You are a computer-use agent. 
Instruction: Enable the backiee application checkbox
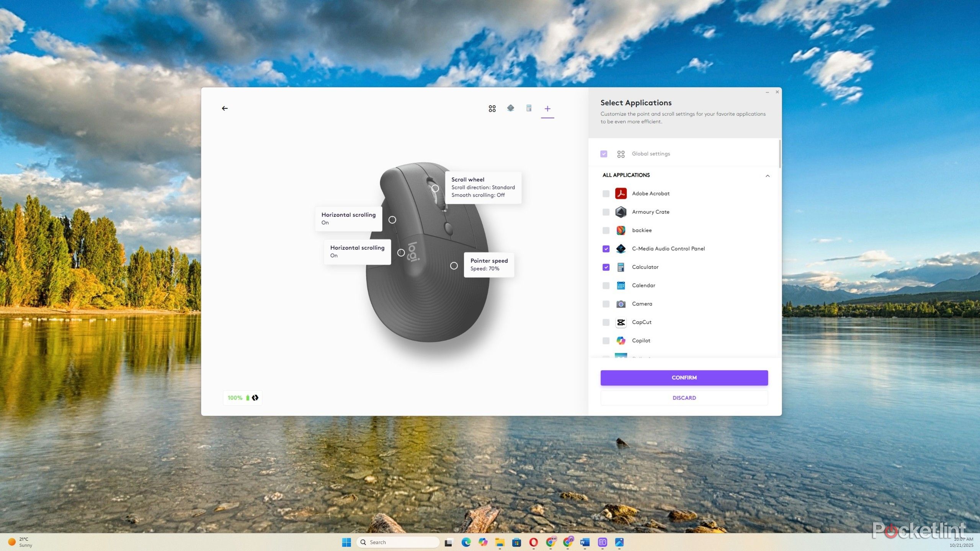(606, 230)
